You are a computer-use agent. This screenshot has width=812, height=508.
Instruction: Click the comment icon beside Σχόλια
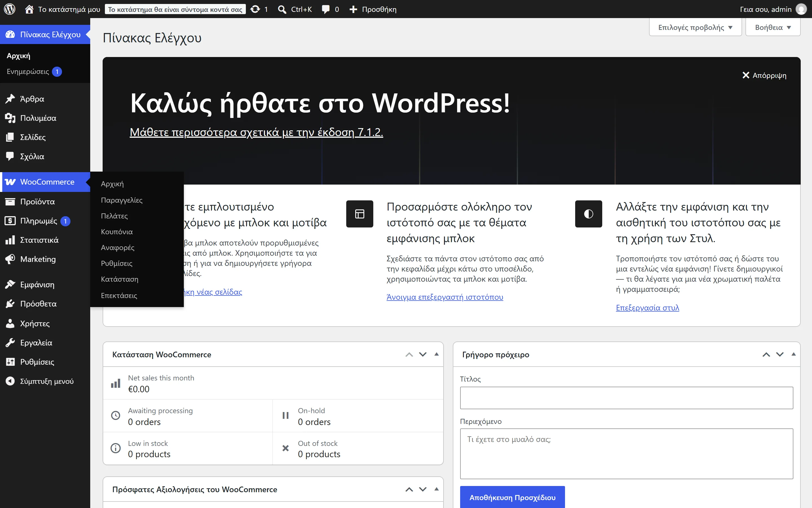[10, 156]
